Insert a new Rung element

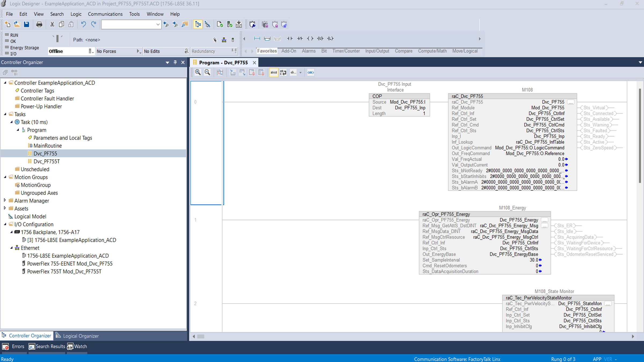click(257, 39)
